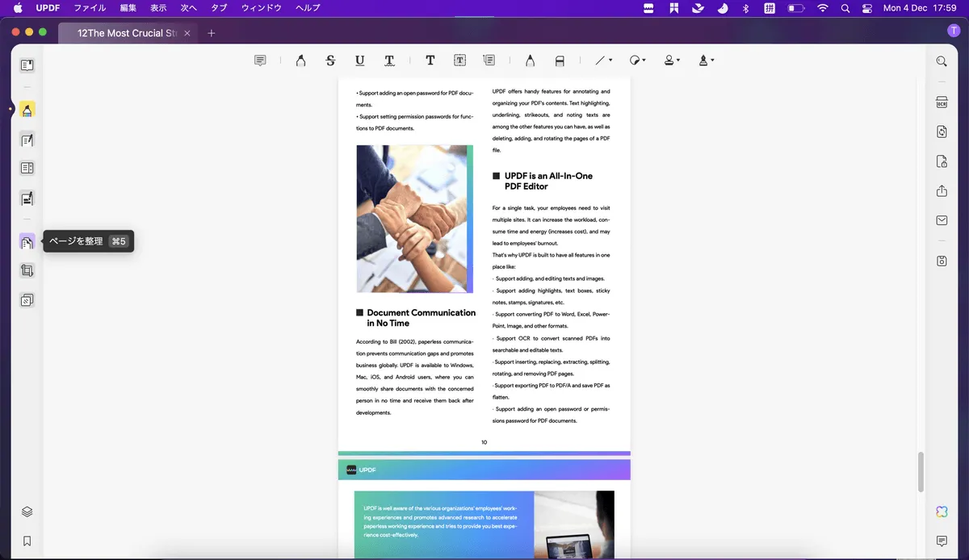This screenshot has width=969, height=560.
Task: Open macOS Control Center icon
Action: pos(868,8)
